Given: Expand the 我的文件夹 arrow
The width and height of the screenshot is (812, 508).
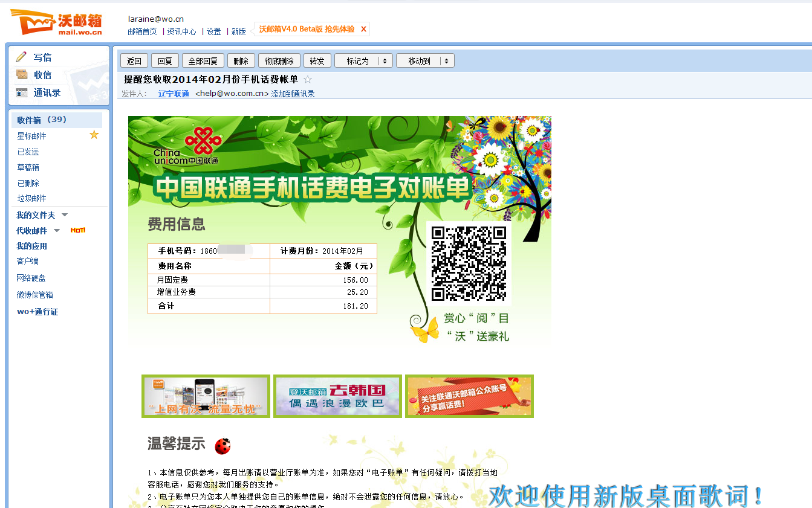Looking at the screenshot, I should [65, 215].
